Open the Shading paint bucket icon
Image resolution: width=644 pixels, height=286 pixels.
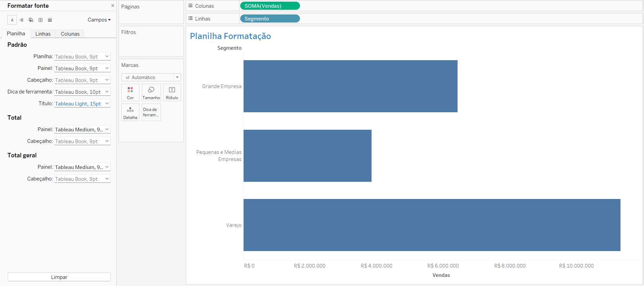(31, 20)
